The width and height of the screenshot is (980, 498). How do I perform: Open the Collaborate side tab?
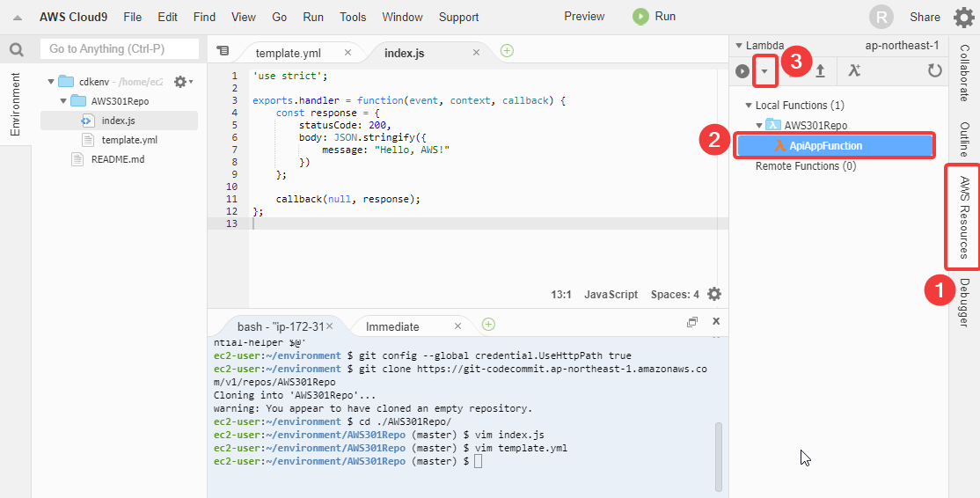click(x=964, y=72)
